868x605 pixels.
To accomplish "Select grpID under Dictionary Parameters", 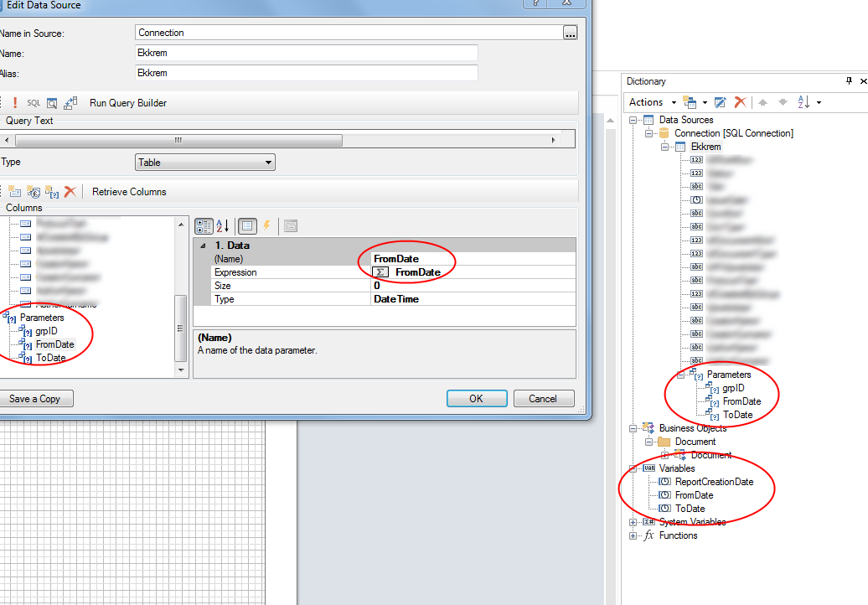I will (x=733, y=388).
